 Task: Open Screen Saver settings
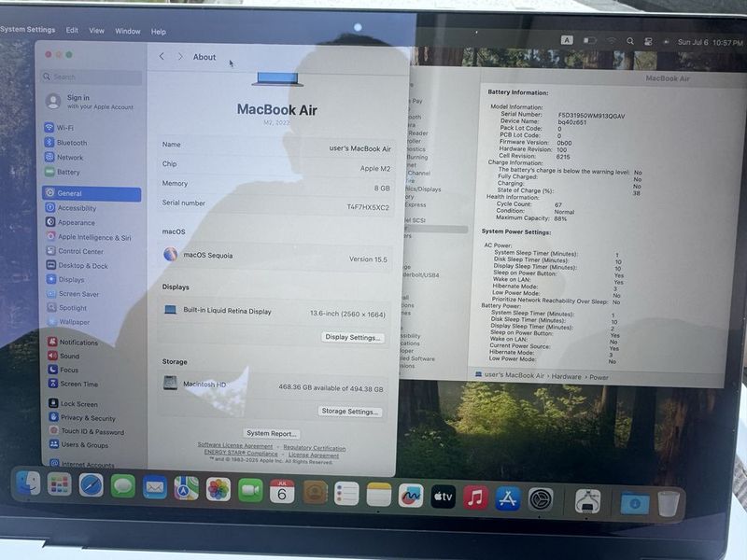point(74,294)
